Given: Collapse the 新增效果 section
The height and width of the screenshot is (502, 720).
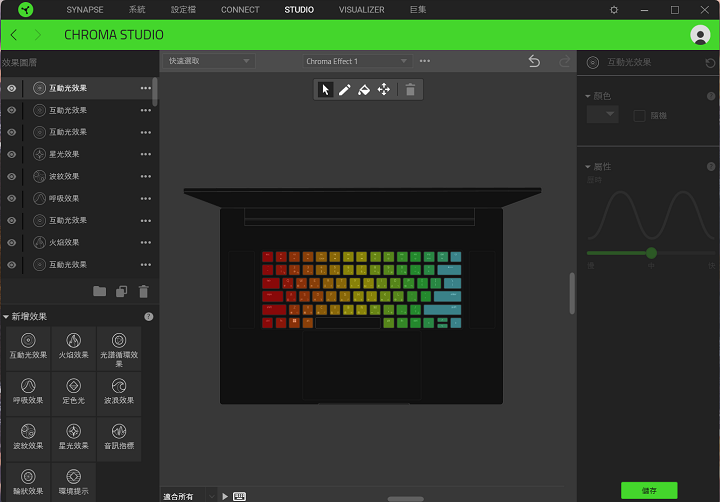Looking at the screenshot, I should pyautogui.click(x=6, y=316).
